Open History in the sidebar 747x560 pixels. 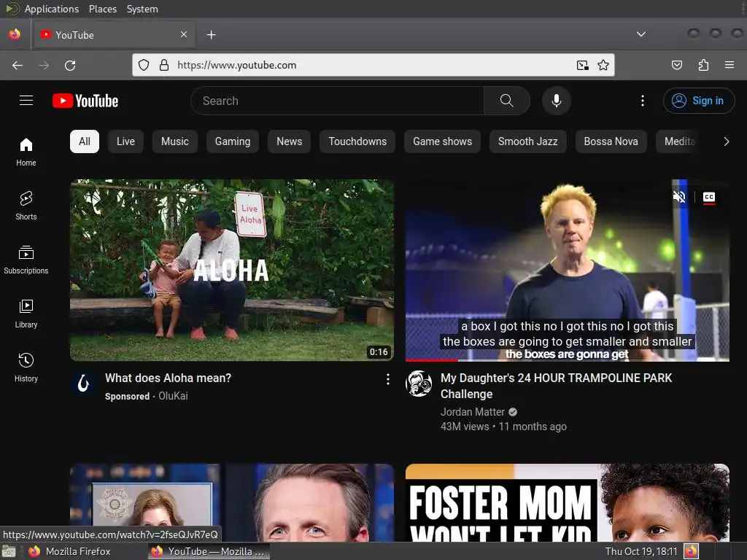tap(26, 367)
